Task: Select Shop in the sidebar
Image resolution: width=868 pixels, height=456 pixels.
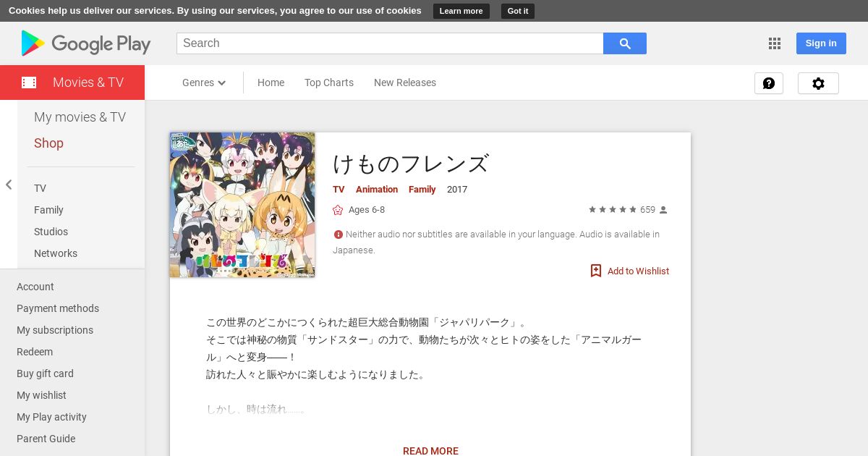Action: pos(48,143)
